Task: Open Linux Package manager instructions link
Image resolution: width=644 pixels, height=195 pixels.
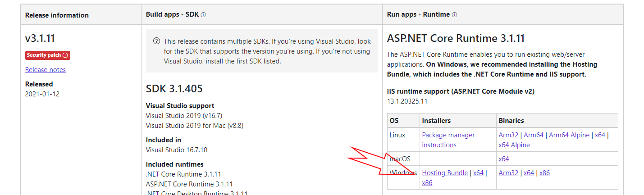Action: pyautogui.click(x=448, y=140)
